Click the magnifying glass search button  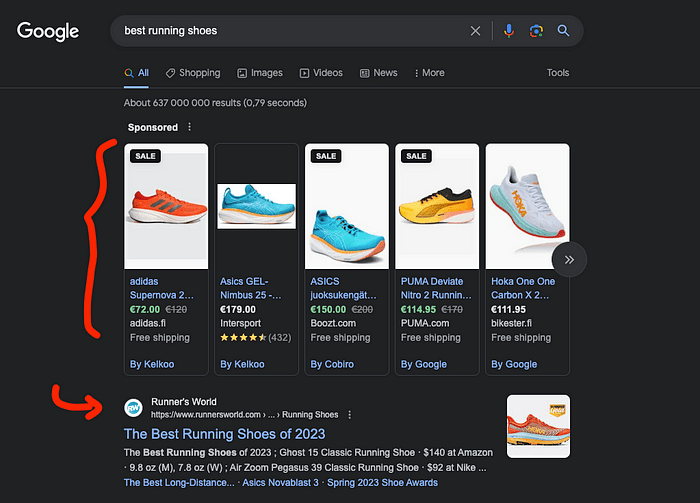tap(563, 30)
